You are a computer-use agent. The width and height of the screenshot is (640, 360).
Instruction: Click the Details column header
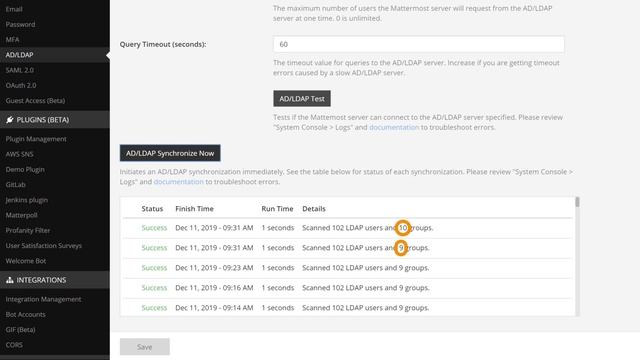(x=314, y=209)
